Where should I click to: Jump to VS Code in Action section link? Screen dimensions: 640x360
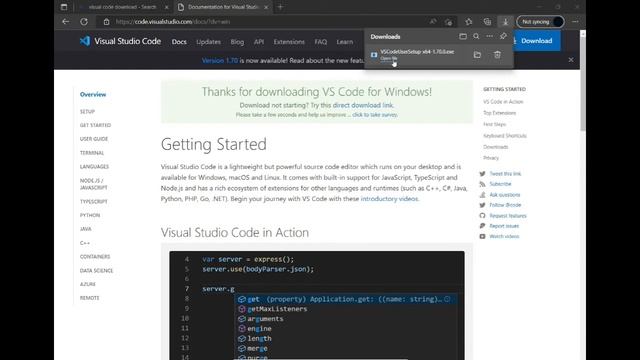click(503, 102)
